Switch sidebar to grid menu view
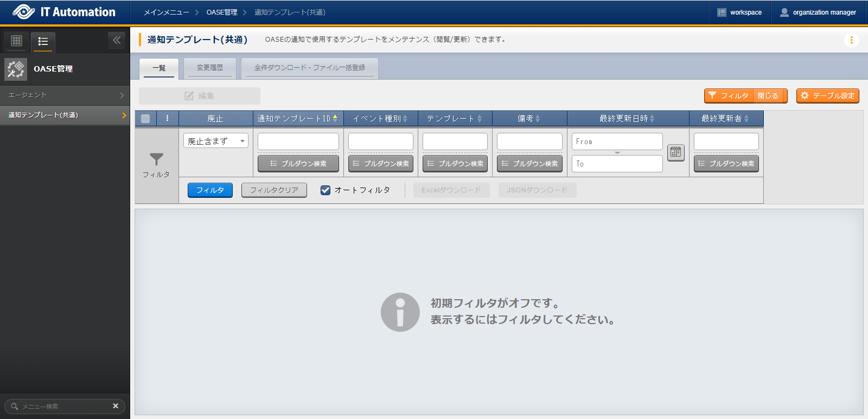The height and width of the screenshot is (419, 868). coord(17,41)
